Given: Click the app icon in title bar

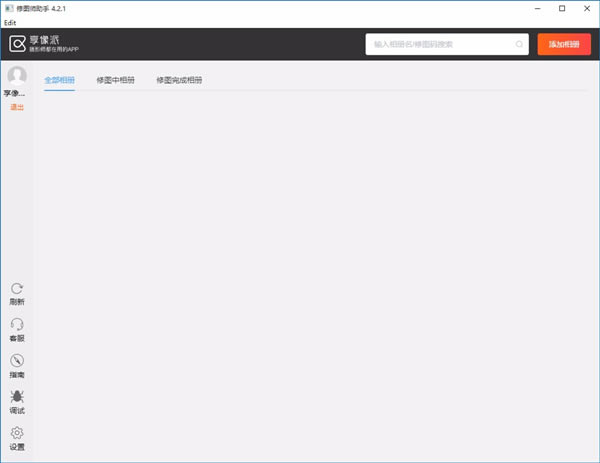Looking at the screenshot, I should pos(9,8).
